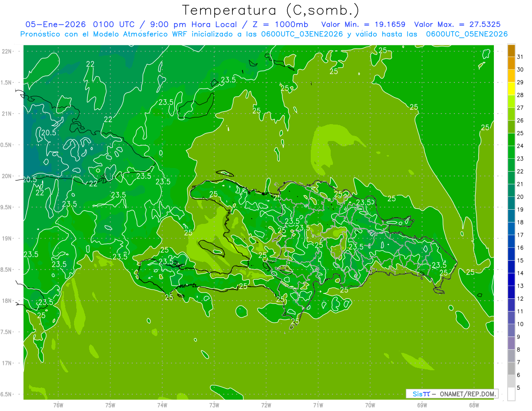532x411 pixels.
Task: Click the legend scale number 5
Action: point(518,388)
